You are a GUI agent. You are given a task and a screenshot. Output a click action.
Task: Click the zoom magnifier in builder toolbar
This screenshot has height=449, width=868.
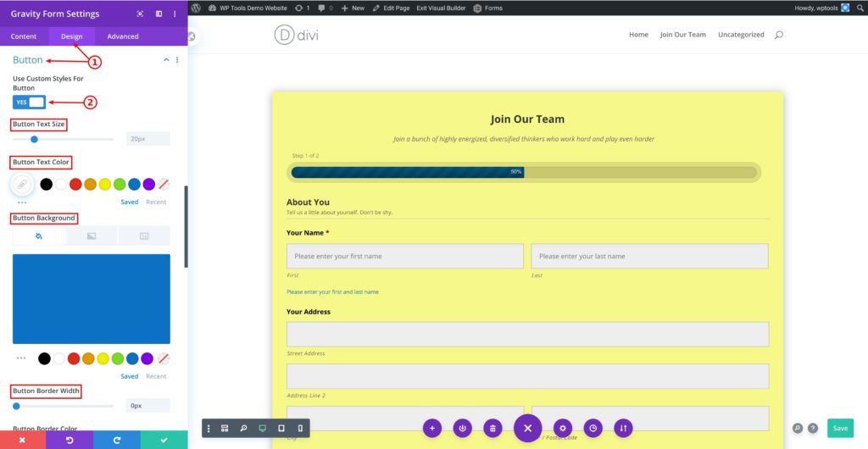(243, 429)
